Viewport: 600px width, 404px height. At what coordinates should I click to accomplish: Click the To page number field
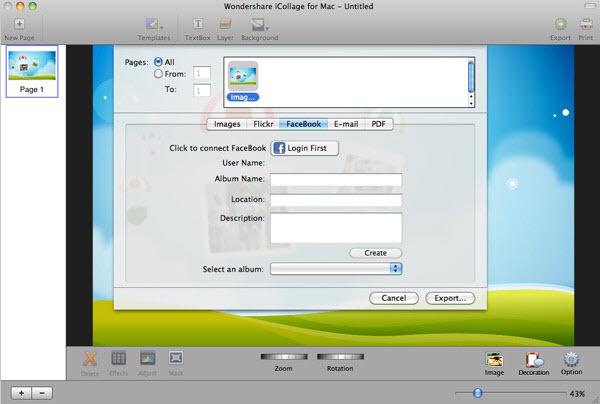coord(202,90)
